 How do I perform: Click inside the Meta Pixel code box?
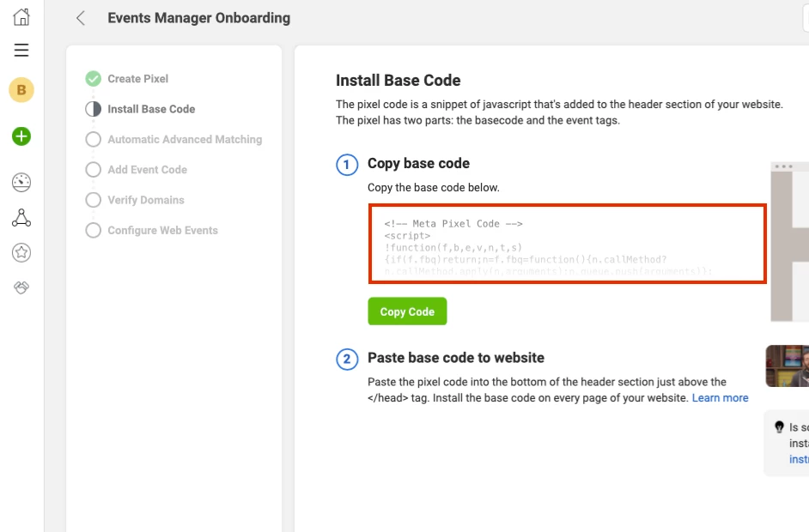point(567,244)
